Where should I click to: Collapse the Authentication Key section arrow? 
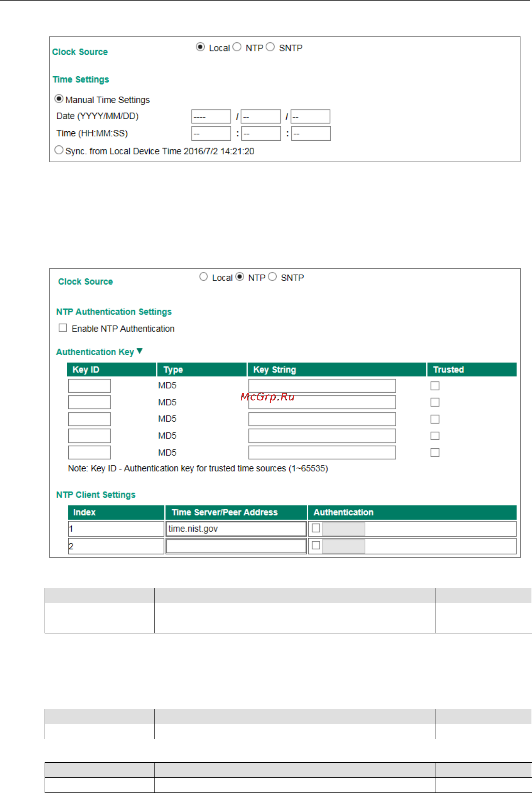pos(139,351)
